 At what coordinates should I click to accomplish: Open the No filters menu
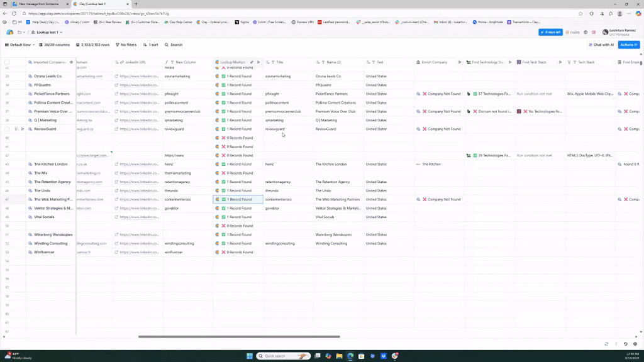coord(126,45)
